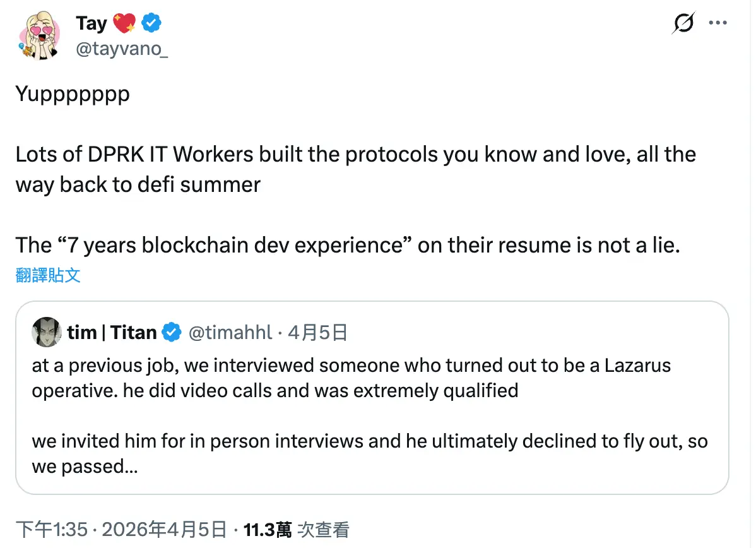Viewport: 756px width, 548px height.
Task: Click the 翻譯貼文 translate link
Action: point(48,273)
